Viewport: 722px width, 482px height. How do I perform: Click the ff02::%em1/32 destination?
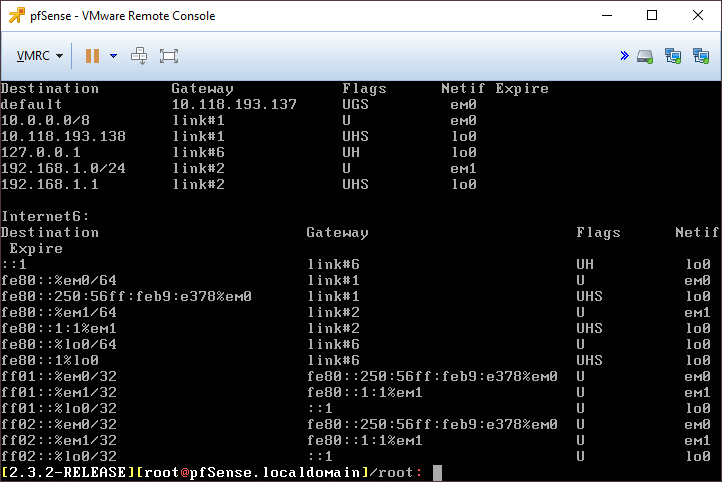(x=58, y=441)
